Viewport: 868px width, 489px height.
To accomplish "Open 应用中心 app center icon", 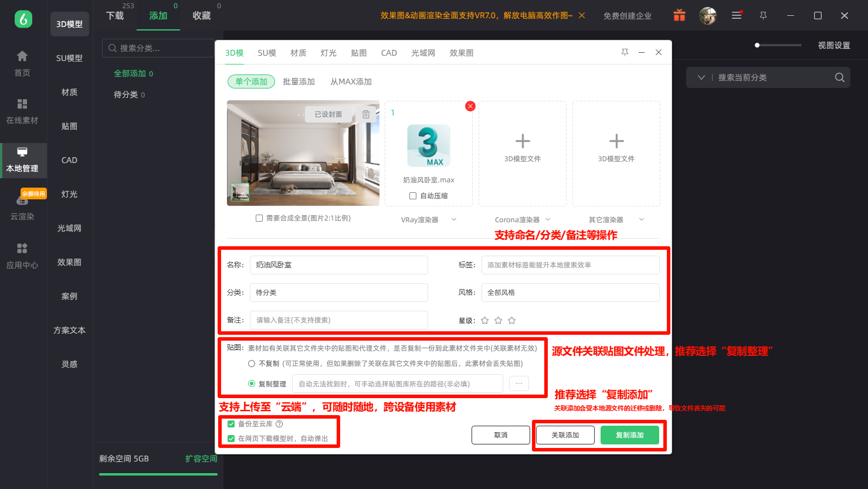I will (x=22, y=249).
